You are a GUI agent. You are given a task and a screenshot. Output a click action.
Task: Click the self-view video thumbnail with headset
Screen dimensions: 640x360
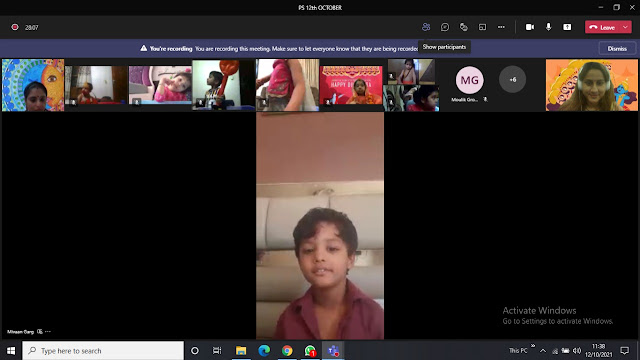click(x=592, y=85)
